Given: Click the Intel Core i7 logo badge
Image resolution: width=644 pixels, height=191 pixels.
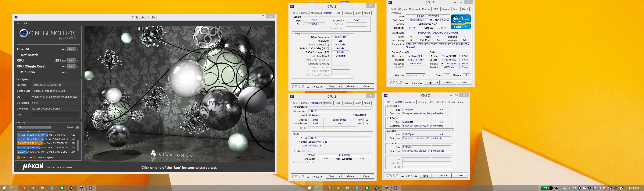Looking at the screenshot, I should [461, 22].
